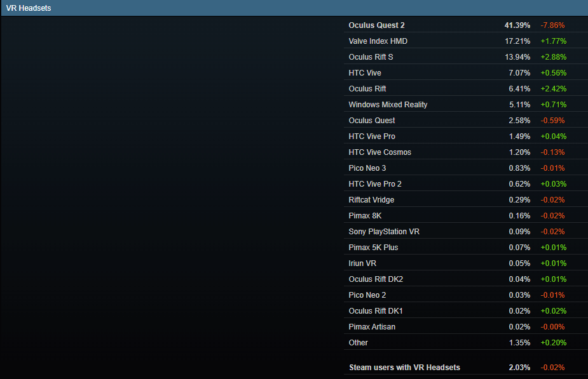The height and width of the screenshot is (379, 588).
Task: Click the 0.83% share value
Action: [x=519, y=168]
